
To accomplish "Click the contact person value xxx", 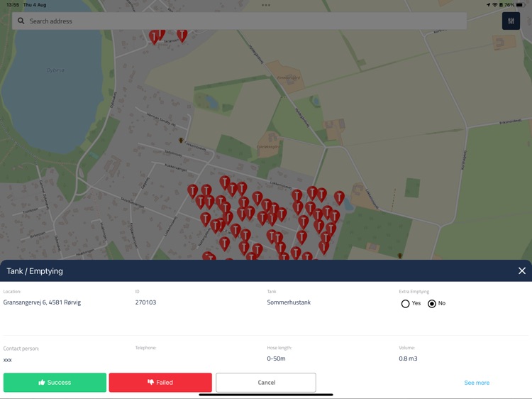I will [8, 360].
